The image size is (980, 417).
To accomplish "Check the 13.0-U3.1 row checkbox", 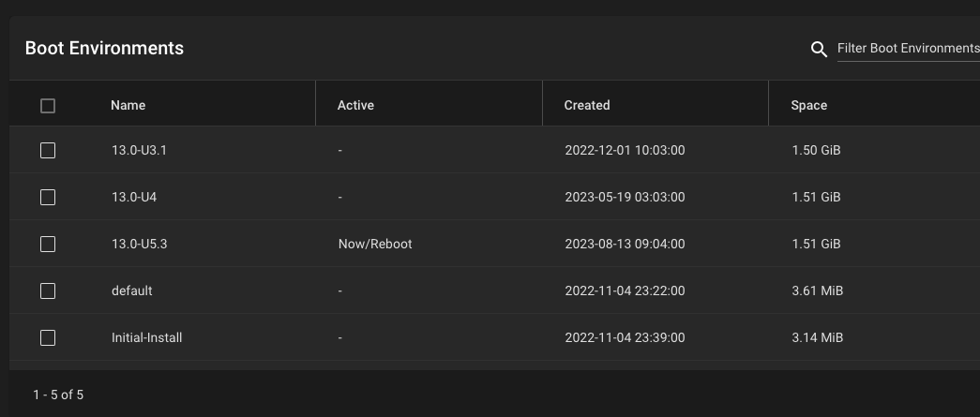I will point(48,151).
